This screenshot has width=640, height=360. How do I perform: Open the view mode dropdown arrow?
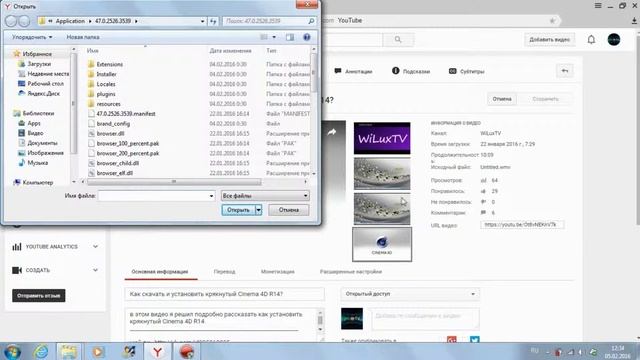point(274,37)
